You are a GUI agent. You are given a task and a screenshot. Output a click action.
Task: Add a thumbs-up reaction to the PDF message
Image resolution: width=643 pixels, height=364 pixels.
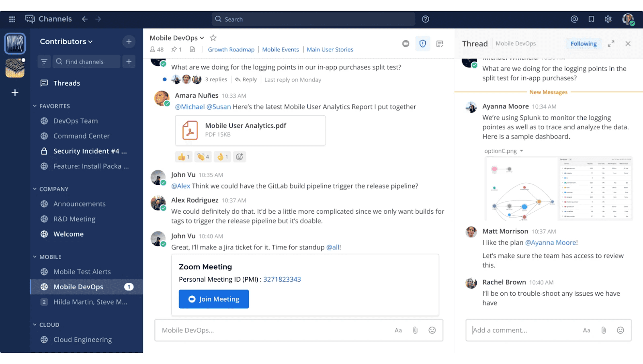tap(183, 157)
